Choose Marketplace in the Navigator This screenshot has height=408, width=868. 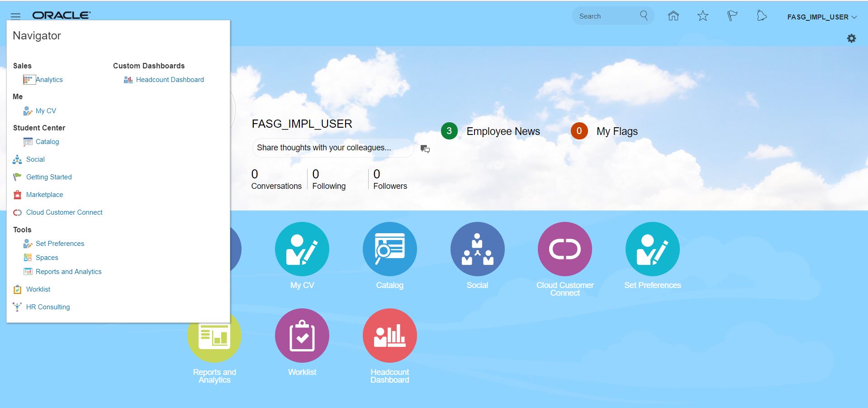[44, 195]
